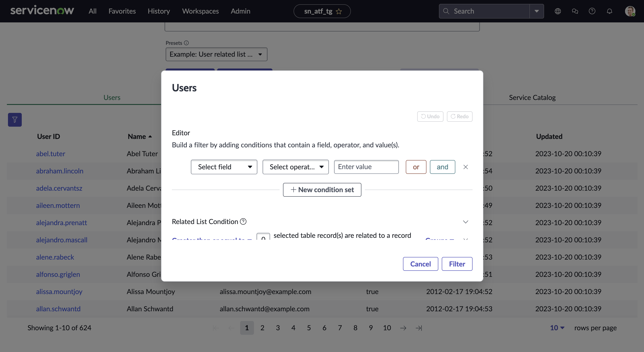Open the help question mark icon

coord(592,11)
